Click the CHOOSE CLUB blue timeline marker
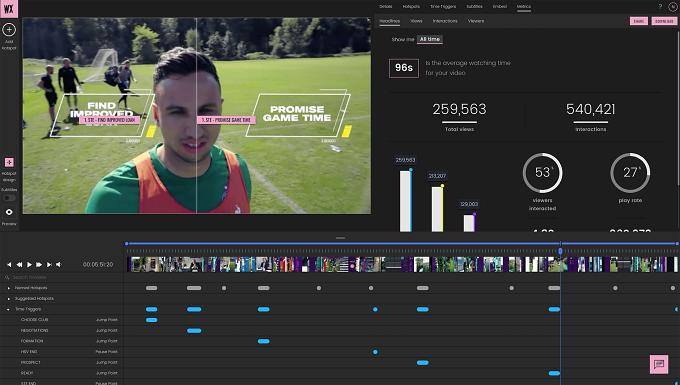This screenshot has width=680, height=385. click(x=151, y=320)
